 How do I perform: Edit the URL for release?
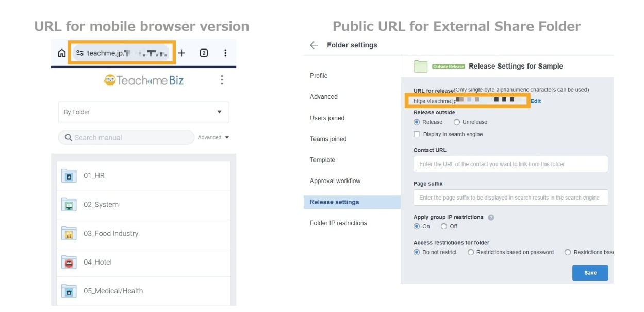tap(535, 101)
